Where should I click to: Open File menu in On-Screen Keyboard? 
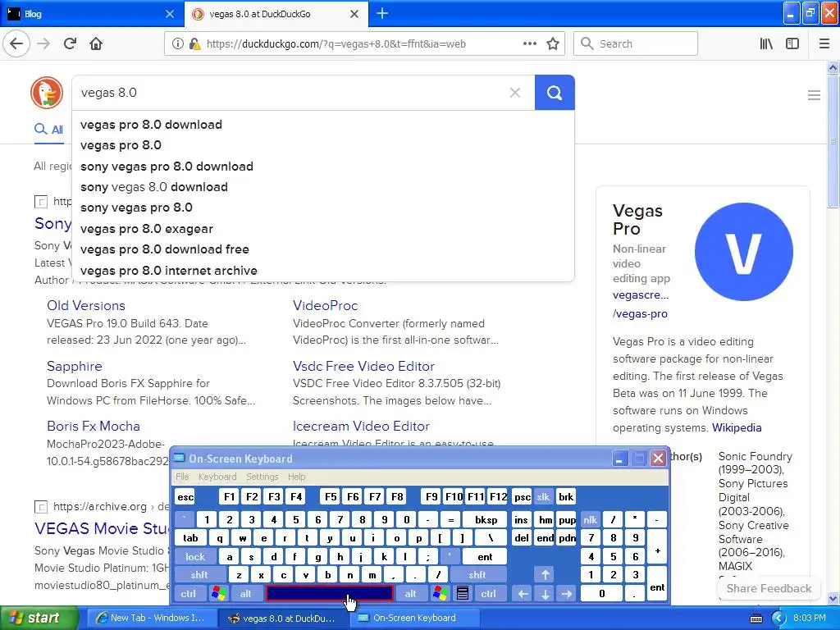(182, 477)
